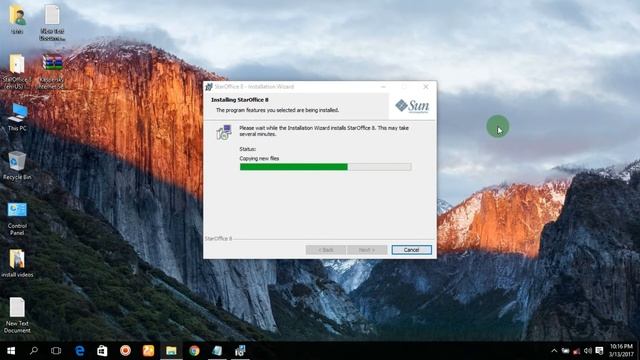The width and height of the screenshot is (640, 360).
Task: Click the notepad-like taskbar icon
Action: 217,351
